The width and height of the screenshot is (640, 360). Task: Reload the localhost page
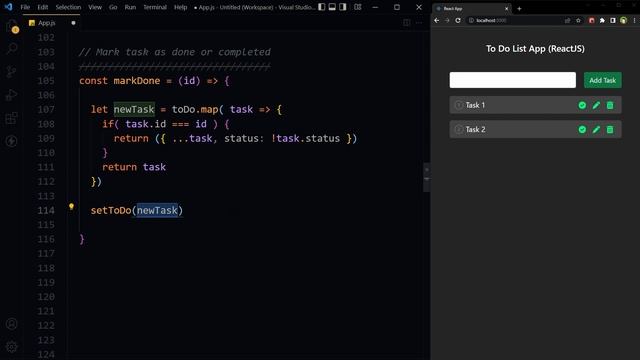pyautogui.click(x=458, y=20)
